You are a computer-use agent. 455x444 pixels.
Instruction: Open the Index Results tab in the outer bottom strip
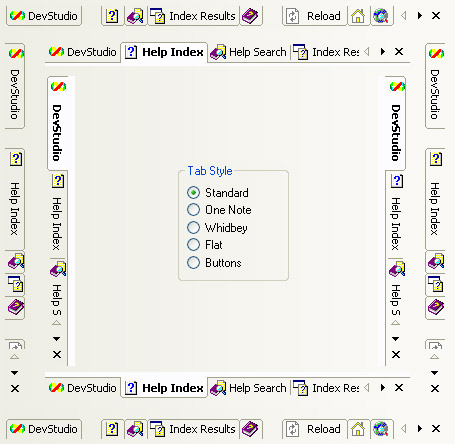pyautogui.click(x=193, y=429)
